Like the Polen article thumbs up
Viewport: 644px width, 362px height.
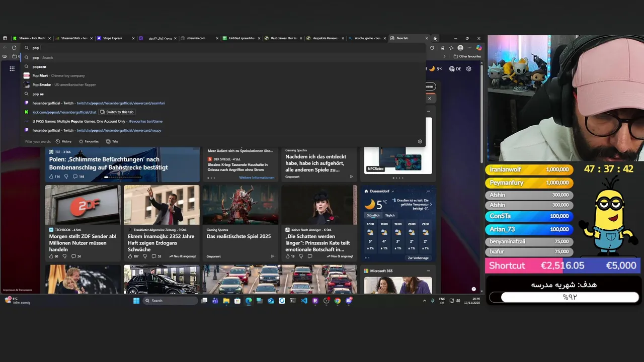click(x=54, y=176)
